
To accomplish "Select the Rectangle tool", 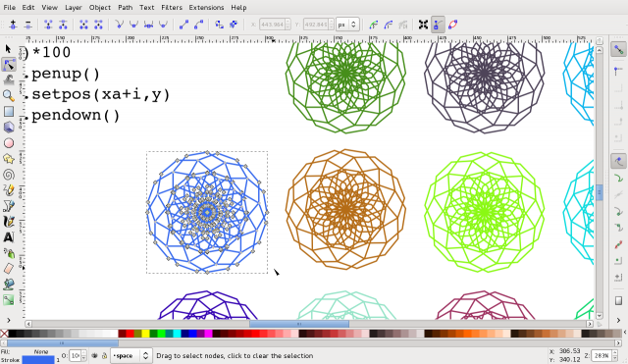I will [9, 111].
